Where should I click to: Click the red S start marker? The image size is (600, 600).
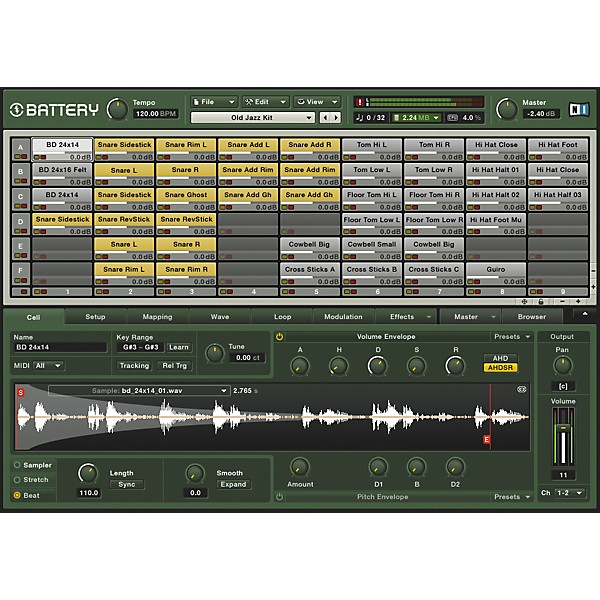pyautogui.click(x=21, y=392)
